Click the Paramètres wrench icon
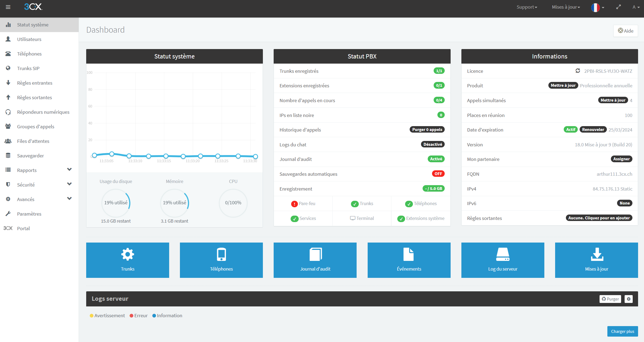644x342 pixels. pyautogui.click(x=8, y=214)
